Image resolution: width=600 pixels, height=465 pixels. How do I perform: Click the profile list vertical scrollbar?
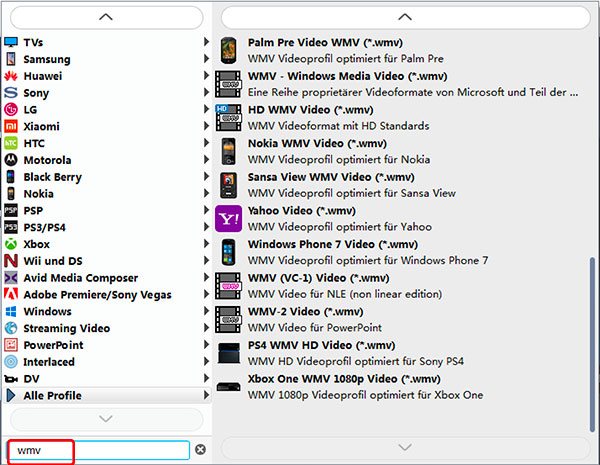click(x=592, y=344)
